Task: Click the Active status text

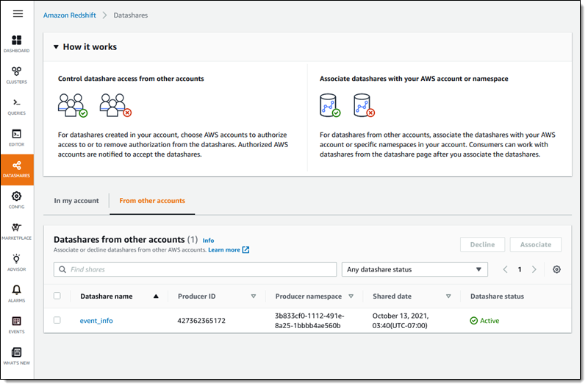Action: (490, 321)
